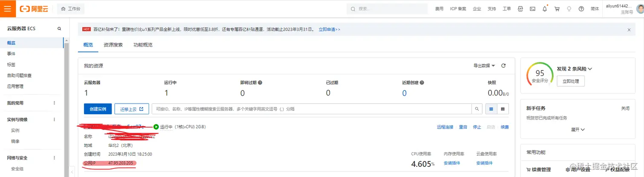The height and width of the screenshot is (177, 644).
Task: Open the 企业 menu
Action: point(477,9)
